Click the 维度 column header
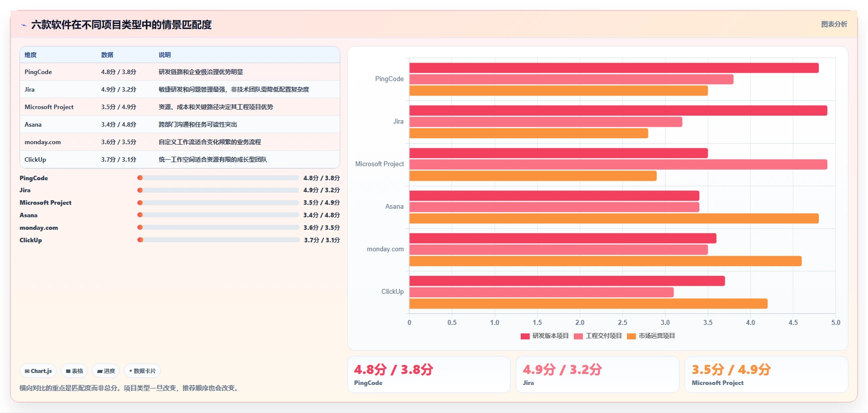This screenshot has width=868, height=413. [31, 55]
